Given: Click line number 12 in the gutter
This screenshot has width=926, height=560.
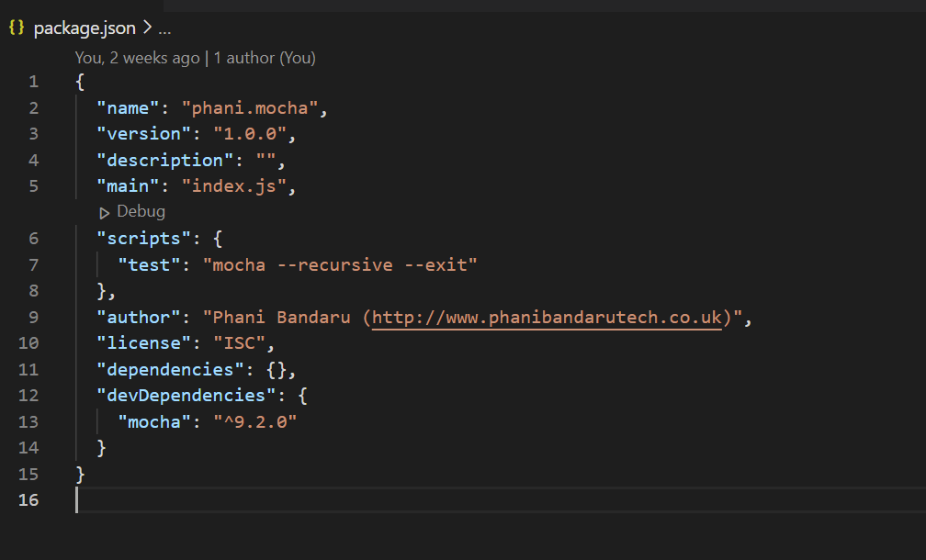Looking at the screenshot, I should (x=28, y=396).
